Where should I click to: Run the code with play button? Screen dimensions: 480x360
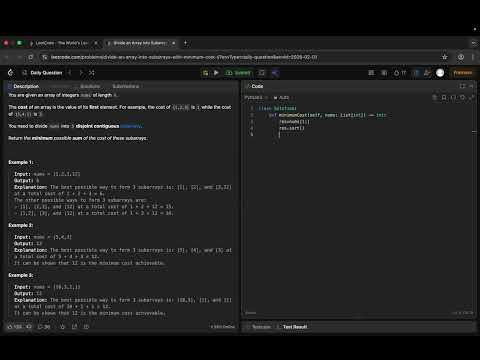pyautogui.click(x=216, y=73)
